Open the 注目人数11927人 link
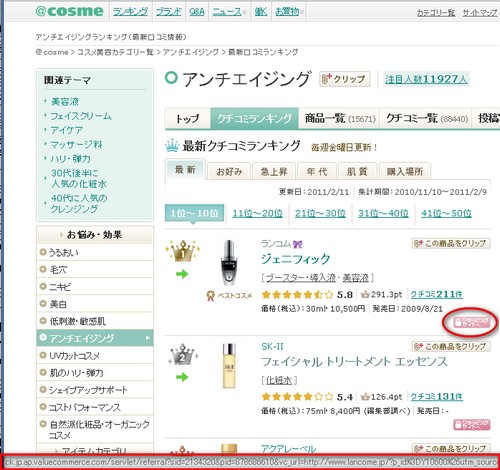 [x=426, y=79]
